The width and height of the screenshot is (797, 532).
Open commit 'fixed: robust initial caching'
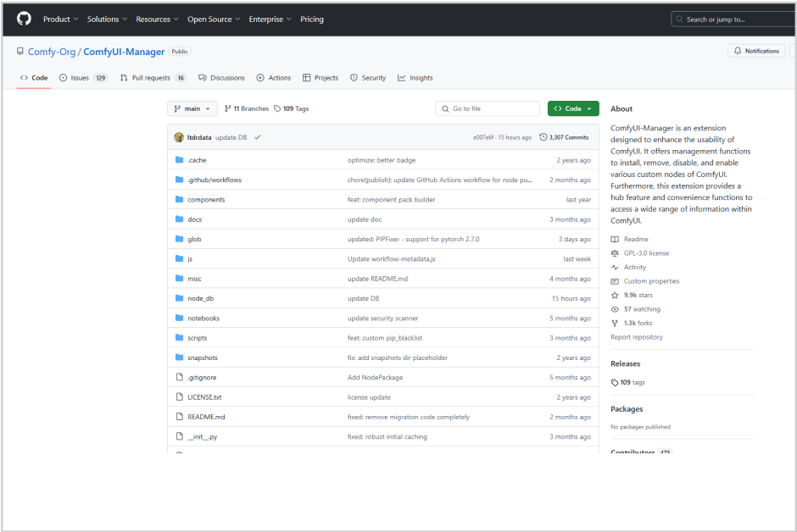click(387, 438)
